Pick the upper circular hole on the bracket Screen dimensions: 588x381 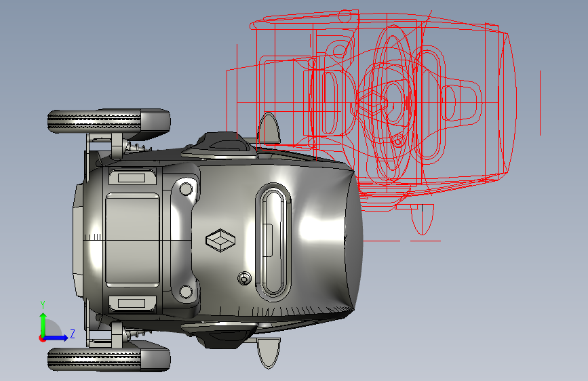tap(186, 189)
